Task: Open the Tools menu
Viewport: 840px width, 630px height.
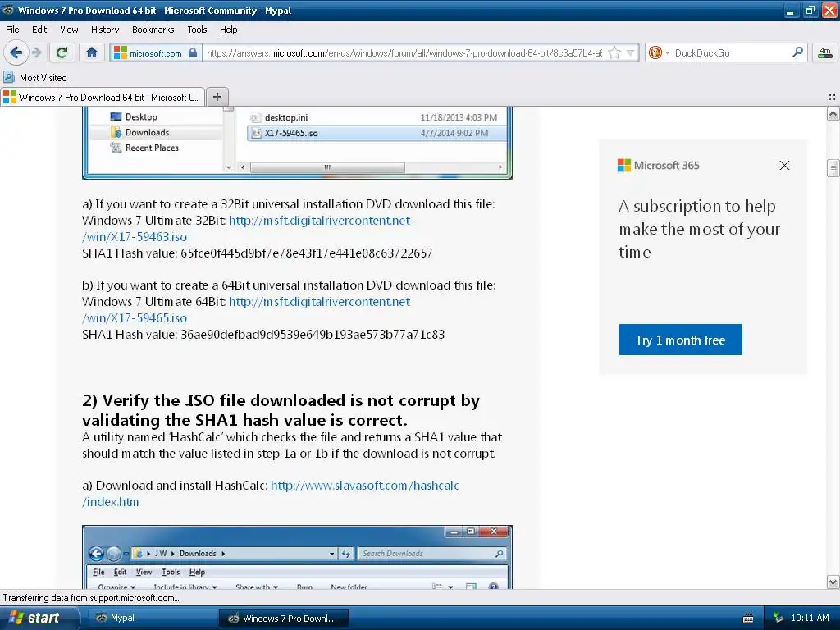Action: point(197,30)
